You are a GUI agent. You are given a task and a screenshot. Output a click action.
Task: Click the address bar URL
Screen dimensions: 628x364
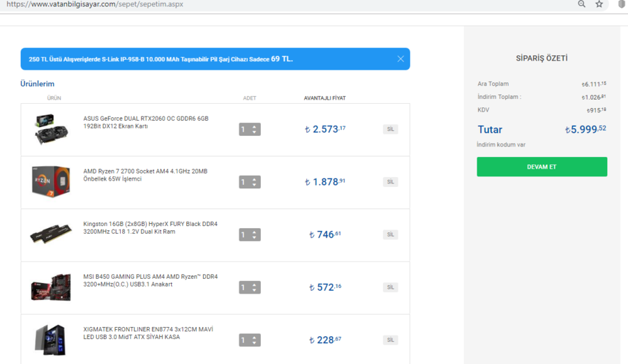point(95,4)
